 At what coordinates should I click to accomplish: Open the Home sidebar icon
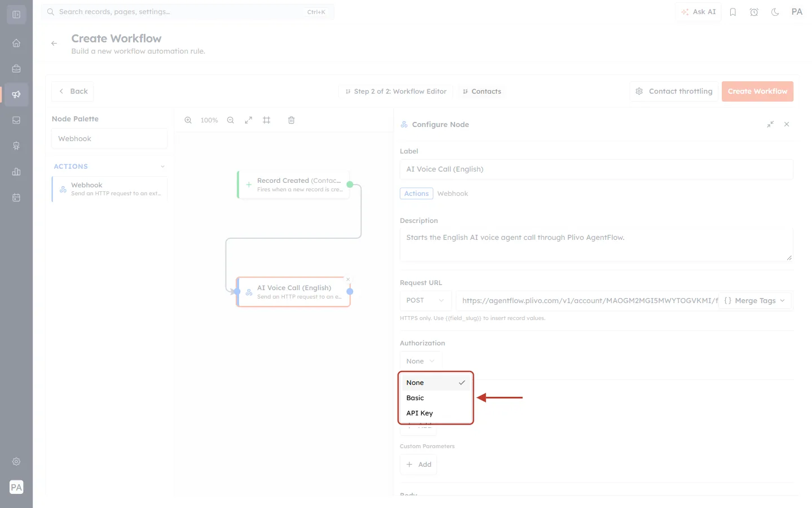click(x=16, y=43)
